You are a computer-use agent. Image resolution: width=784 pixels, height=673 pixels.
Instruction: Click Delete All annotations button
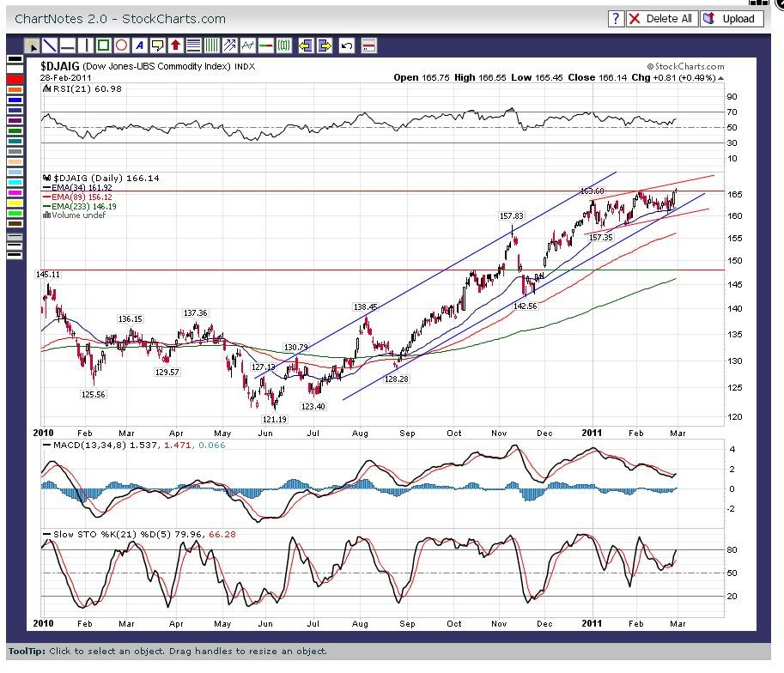coord(662,19)
